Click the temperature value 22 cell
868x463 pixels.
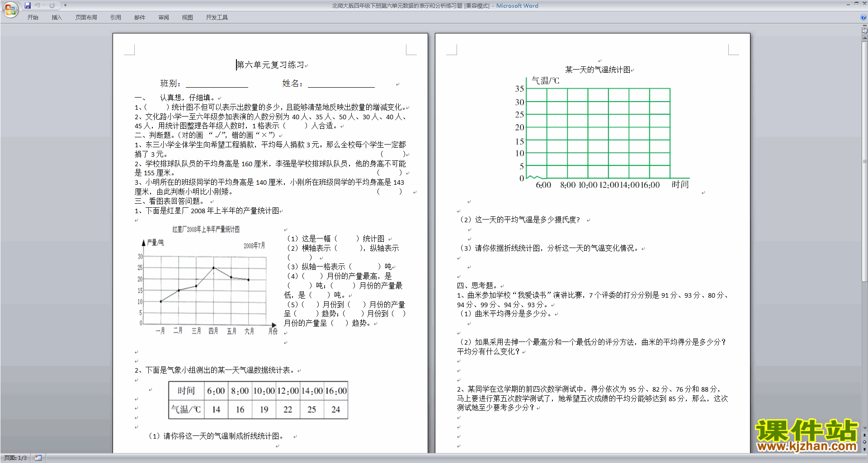[x=288, y=409]
